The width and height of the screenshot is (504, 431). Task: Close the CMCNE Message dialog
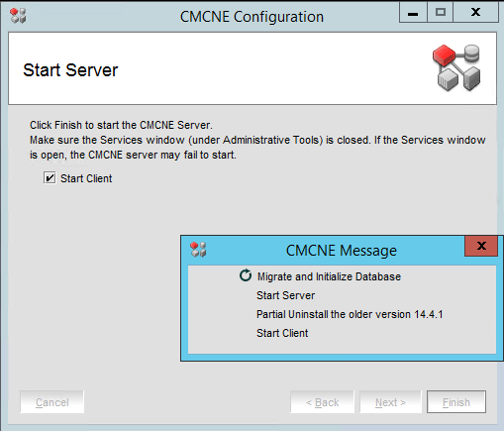click(x=481, y=246)
